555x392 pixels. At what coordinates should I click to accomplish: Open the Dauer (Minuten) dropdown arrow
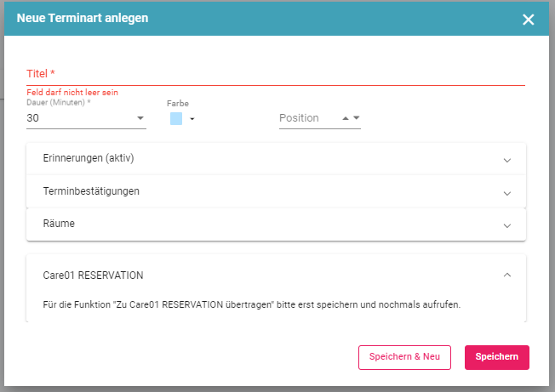click(x=140, y=119)
